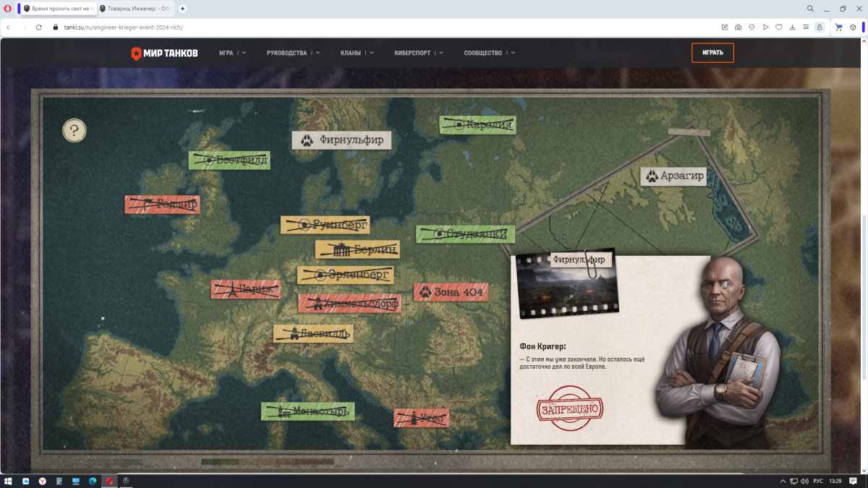This screenshot has height=488, width=868.
Task: Click the crossed-out Берлин label
Action: pyautogui.click(x=357, y=249)
